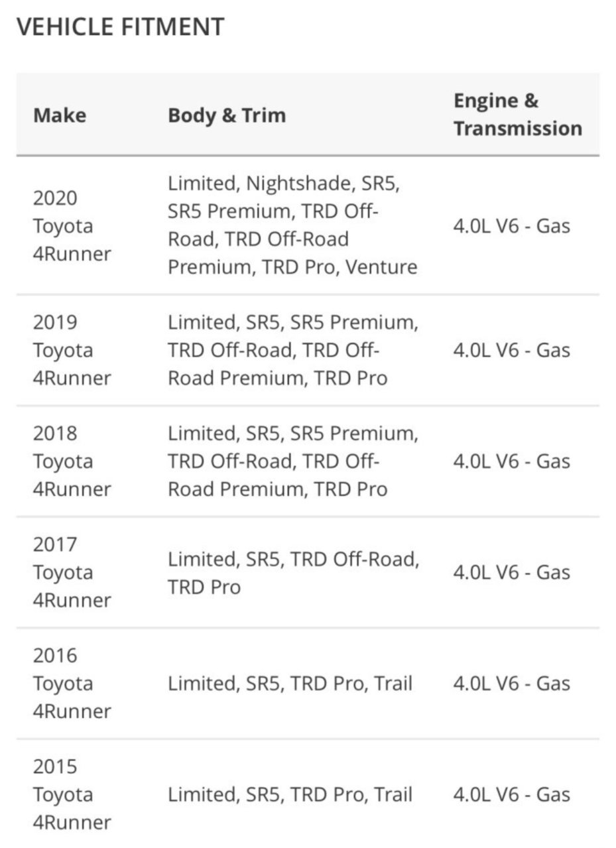Select the 2019 row trim list text
Screen dimensions: 616x848
(293, 350)
